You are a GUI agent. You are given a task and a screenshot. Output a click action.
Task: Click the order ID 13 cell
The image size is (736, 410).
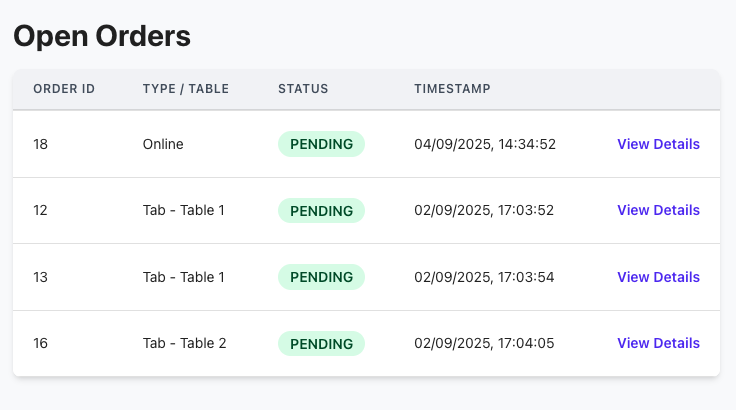[40, 277]
